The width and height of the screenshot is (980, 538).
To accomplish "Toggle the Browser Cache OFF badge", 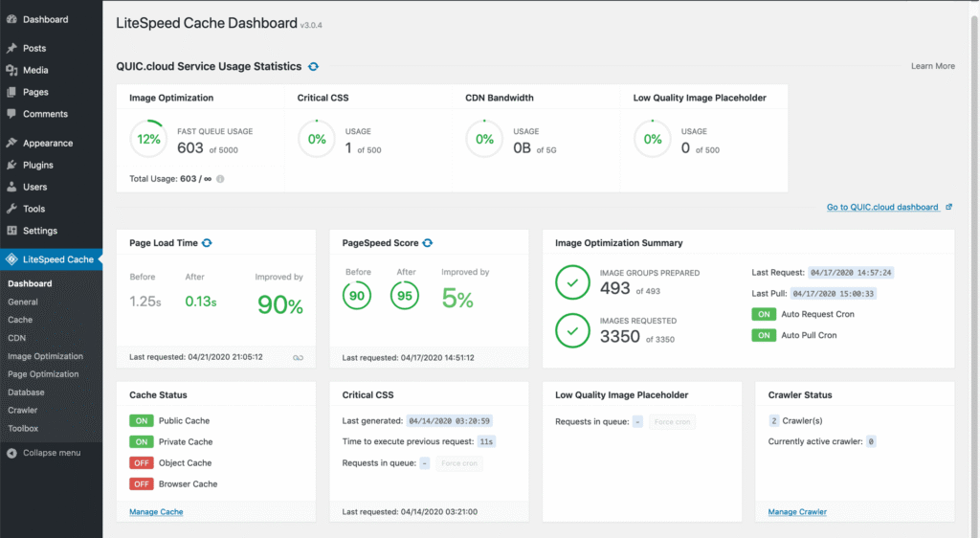I will point(142,484).
